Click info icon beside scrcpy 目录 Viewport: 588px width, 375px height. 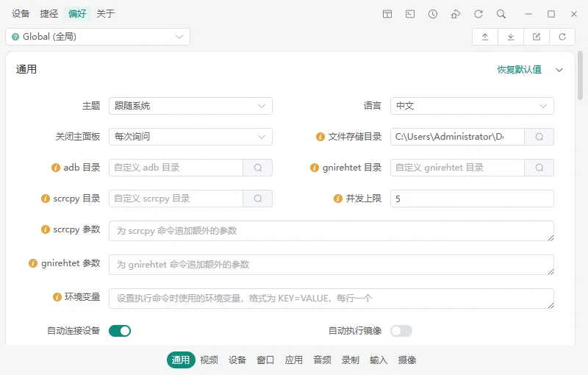point(46,199)
